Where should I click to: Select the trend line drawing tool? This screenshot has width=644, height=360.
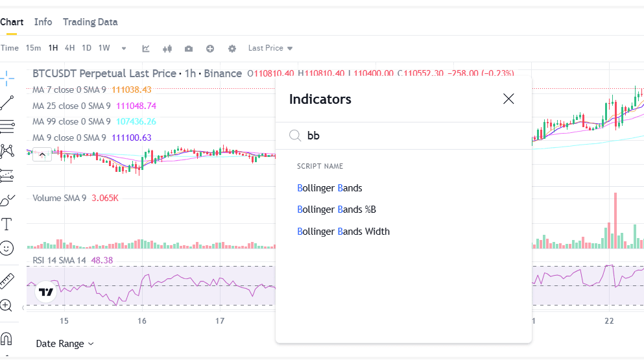pyautogui.click(x=7, y=102)
